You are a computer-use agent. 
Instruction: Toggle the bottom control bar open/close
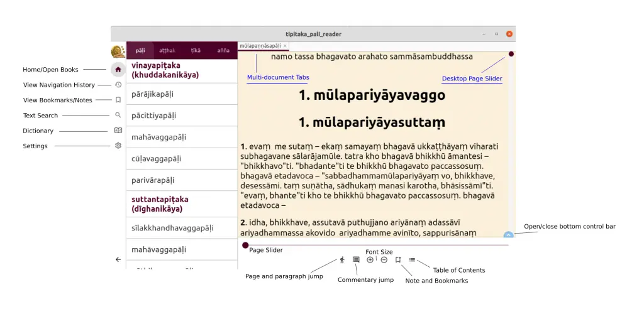click(x=509, y=234)
